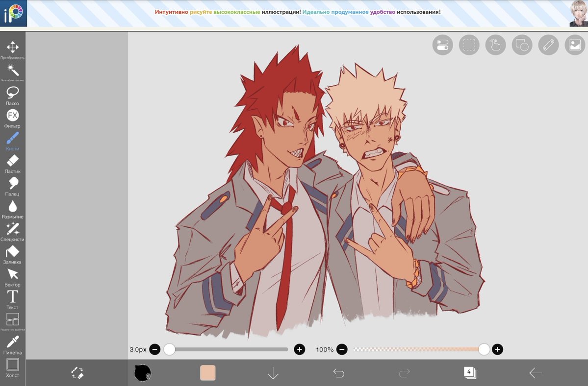Decrease opacity with the minus button
Screen dimensions: 588x386
click(x=342, y=349)
